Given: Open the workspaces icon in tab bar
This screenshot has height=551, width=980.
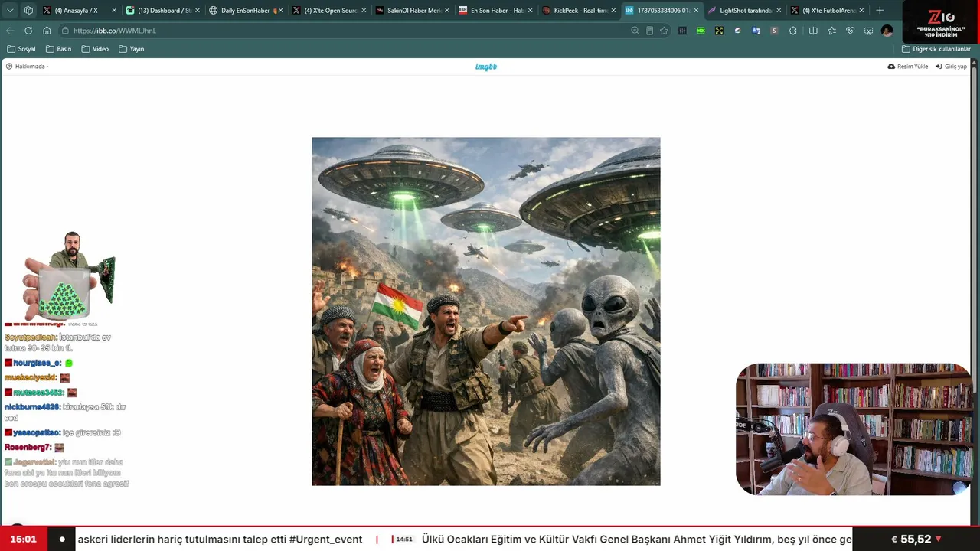Looking at the screenshot, I should click(28, 11).
